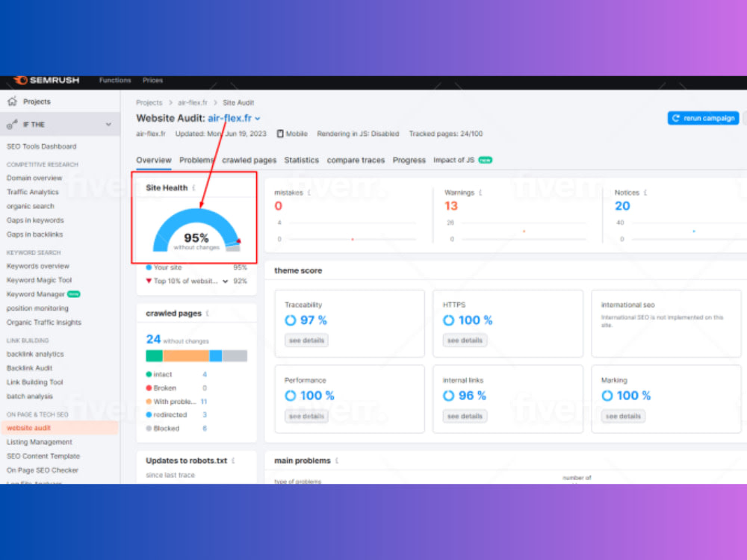Click the Performance progress ring icon
Screen dimensions: 747x560
(290, 396)
